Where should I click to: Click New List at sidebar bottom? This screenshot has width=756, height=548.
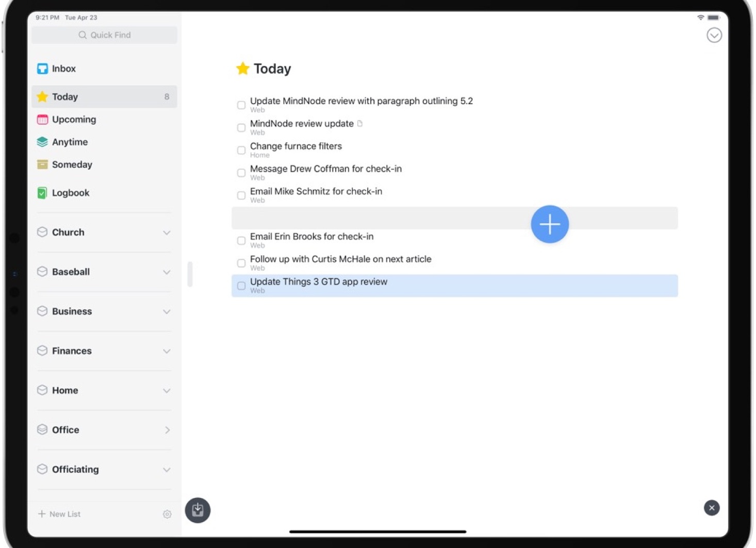click(x=59, y=514)
